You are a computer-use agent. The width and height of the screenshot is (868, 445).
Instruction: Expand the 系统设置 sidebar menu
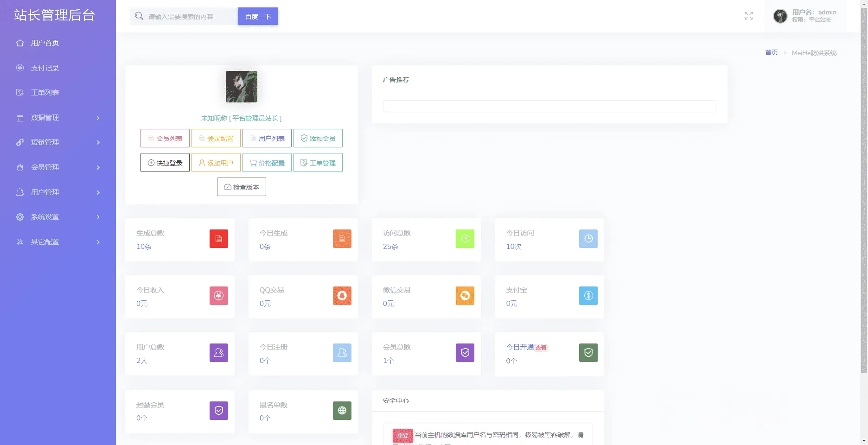click(58, 217)
